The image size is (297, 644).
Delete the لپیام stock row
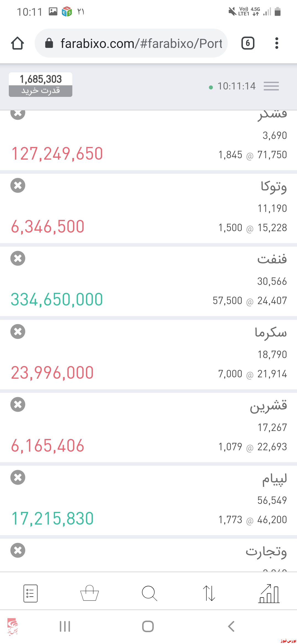point(18,477)
